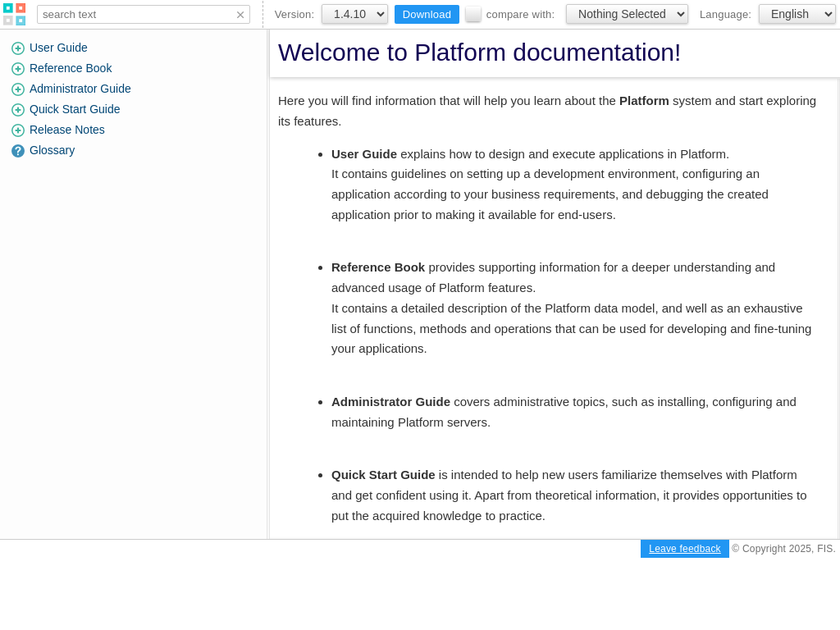Click the Leave feedback button
The height and width of the screenshot is (630, 840).
685,549
